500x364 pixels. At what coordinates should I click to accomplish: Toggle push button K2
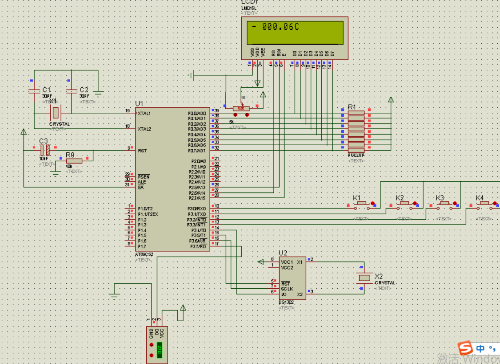point(404,205)
